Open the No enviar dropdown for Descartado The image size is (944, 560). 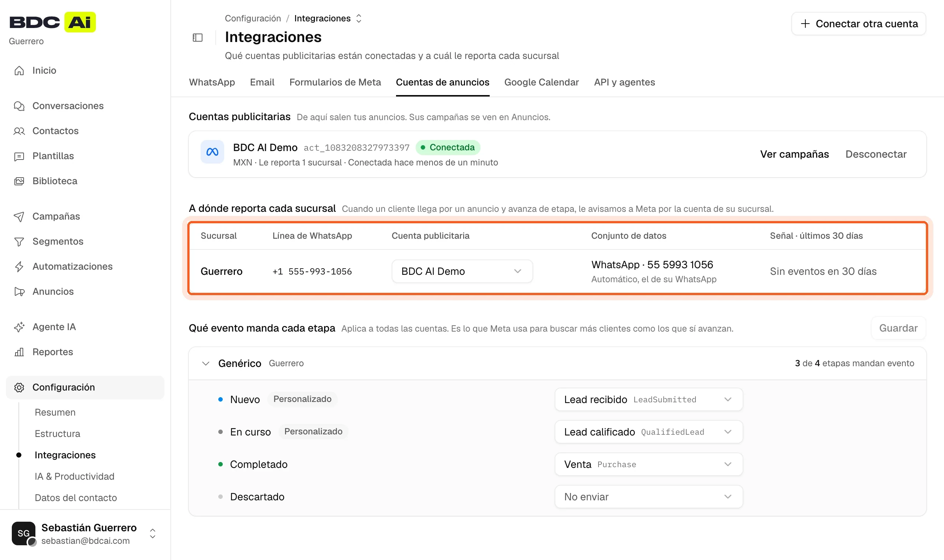coord(648,497)
